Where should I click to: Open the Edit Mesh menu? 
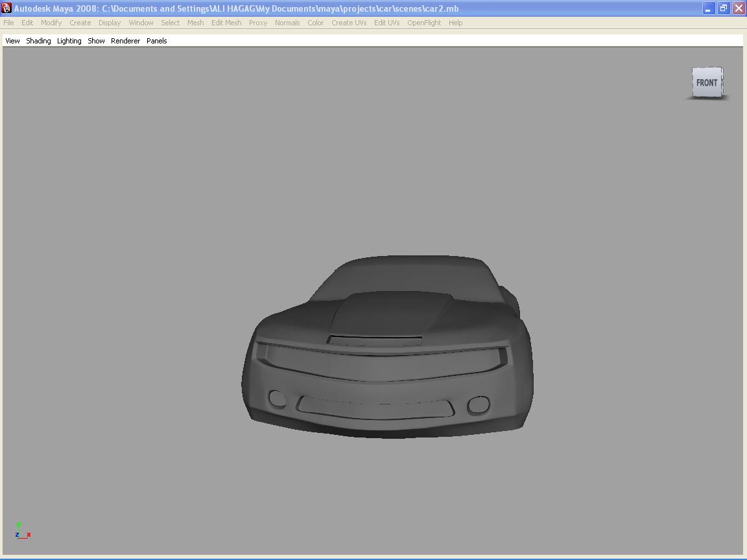[x=226, y=23]
